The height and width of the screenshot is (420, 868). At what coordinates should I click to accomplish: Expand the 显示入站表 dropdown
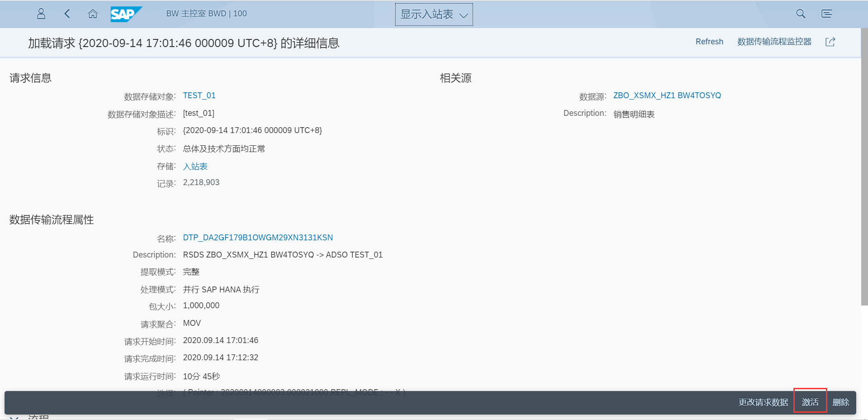click(x=464, y=14)
